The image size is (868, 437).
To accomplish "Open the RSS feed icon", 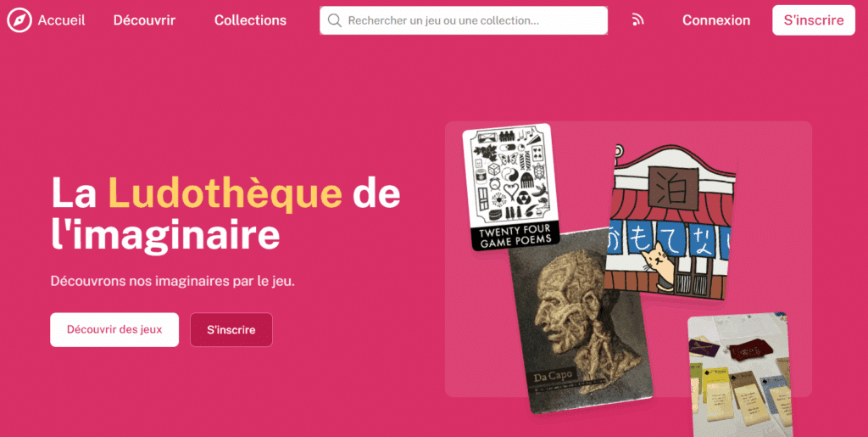I will click(637, 20).
